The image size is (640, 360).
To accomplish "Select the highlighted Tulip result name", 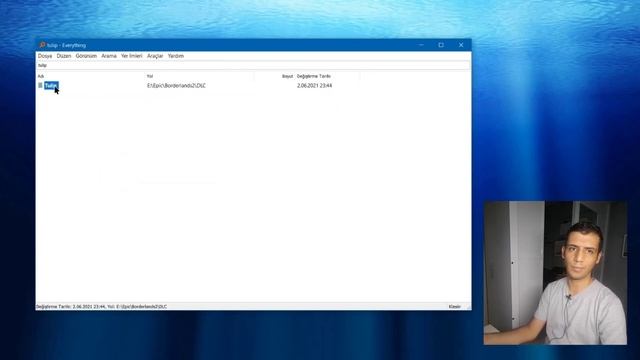I will pyautogui.click(x=51, y=86).
